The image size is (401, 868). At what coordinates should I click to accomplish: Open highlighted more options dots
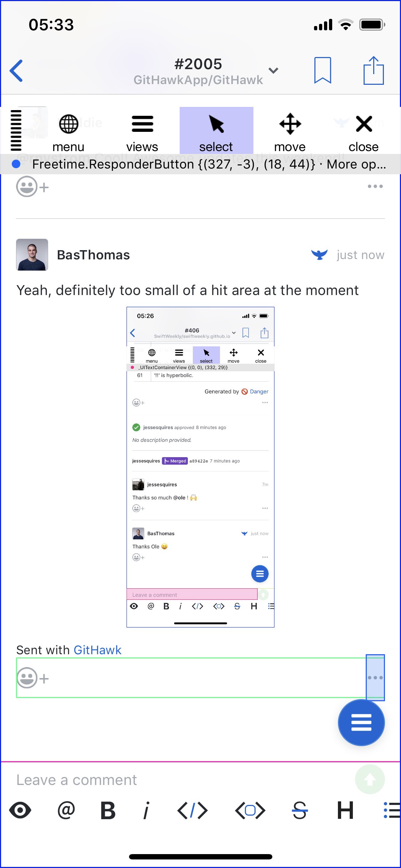click(x=375, y=678)
